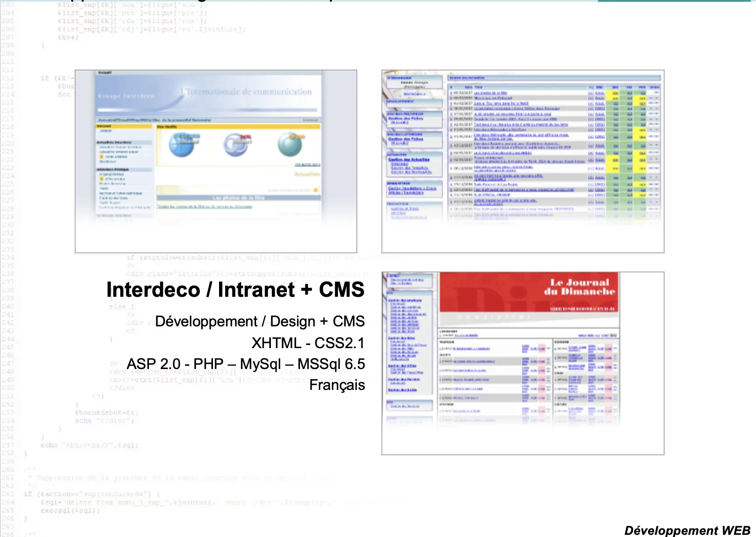Open the Le Journal du Dimanche screenshot thumbnail

click(523, 363)
